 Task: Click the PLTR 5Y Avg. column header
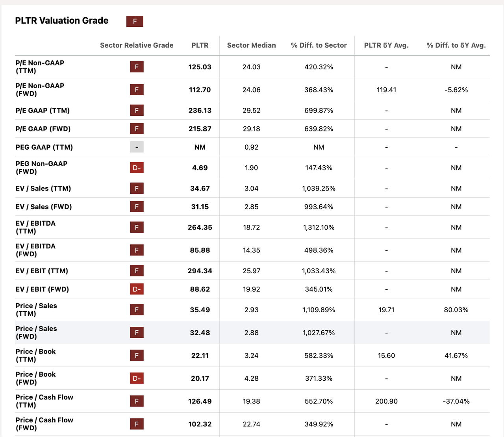coord(386,45)
